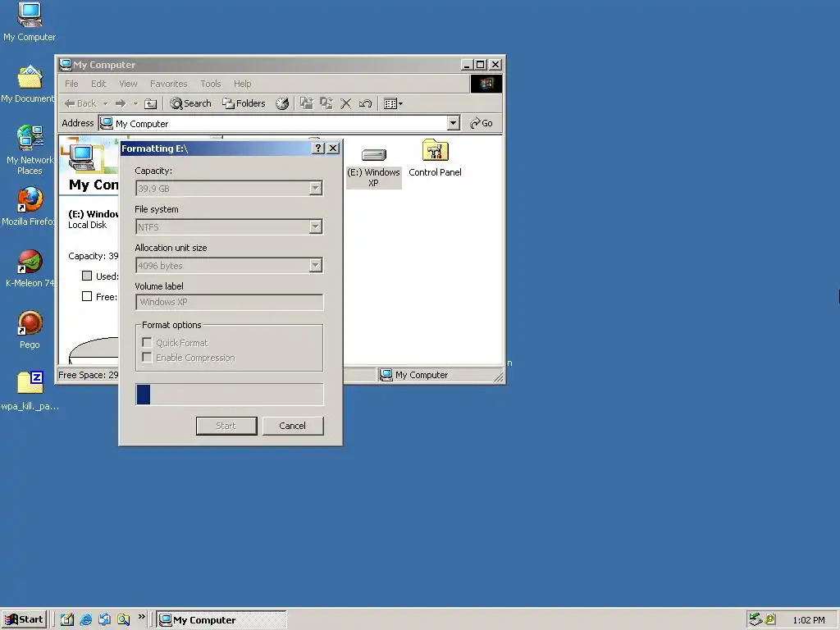Expand the Address bar dropdown

(453, 123)
